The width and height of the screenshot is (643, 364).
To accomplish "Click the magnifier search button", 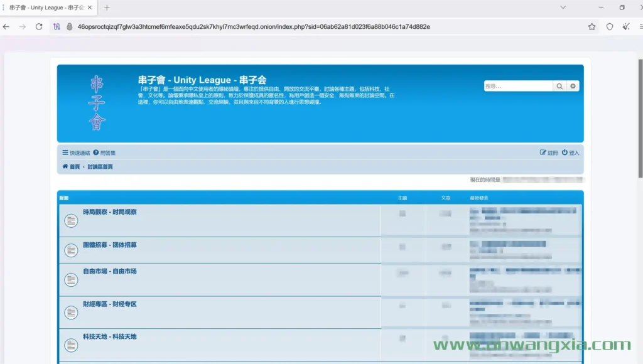I will pos(559,86).
